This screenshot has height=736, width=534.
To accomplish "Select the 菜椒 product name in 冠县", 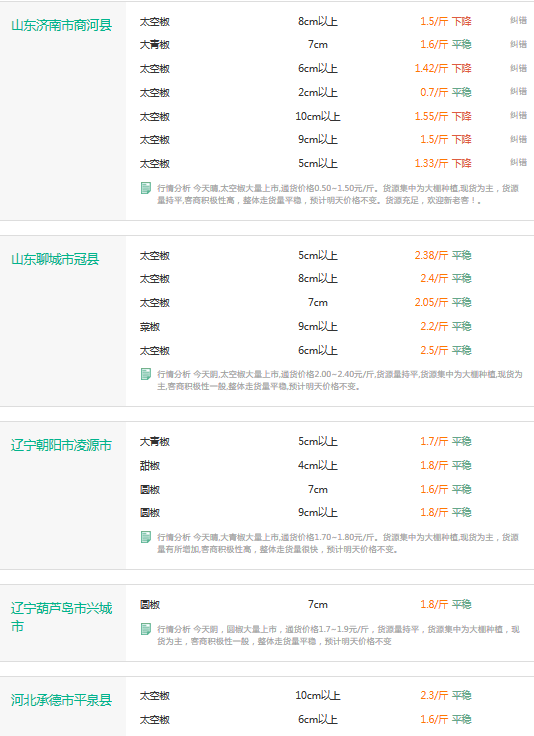I will pyautogui.click(x=150, y=327).
